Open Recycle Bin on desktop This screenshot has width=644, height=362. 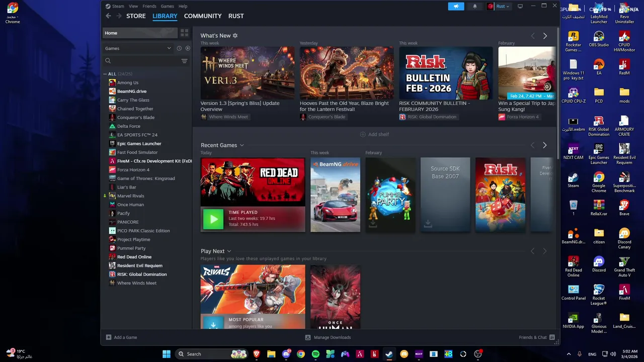[x=573, y=208]
